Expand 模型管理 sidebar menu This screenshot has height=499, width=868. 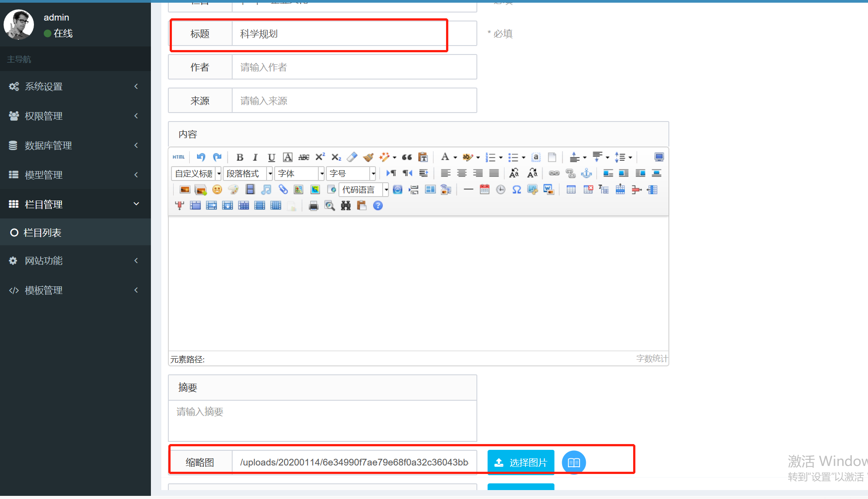[x=75, y=175]
